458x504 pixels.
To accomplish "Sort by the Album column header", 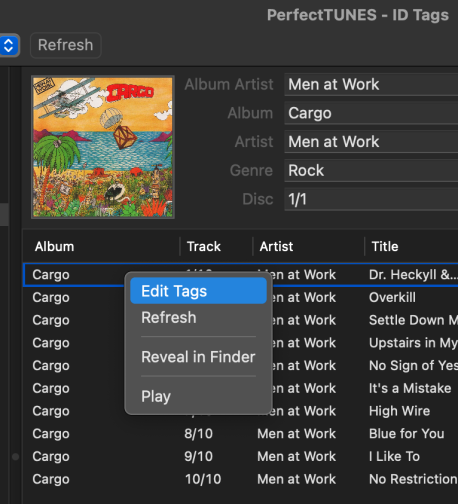I will pyautogui.click(x=55, y=247).
